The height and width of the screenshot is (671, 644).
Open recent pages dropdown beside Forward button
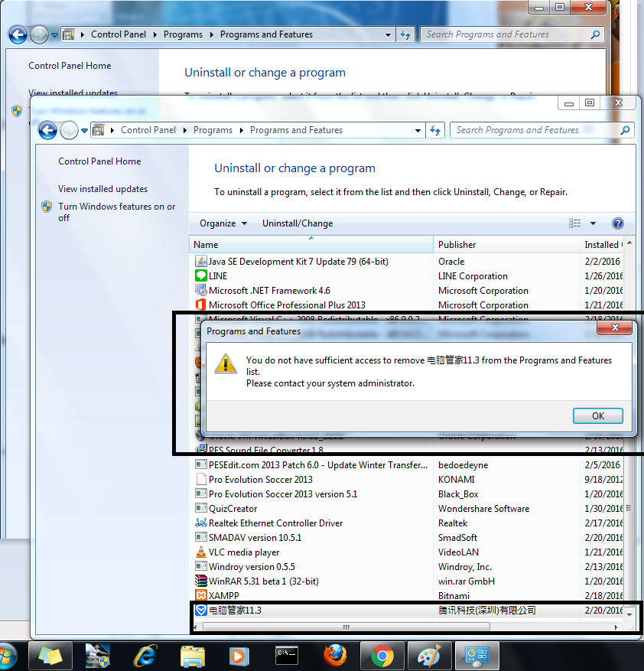pyautogui.click(x=84, y=130)
